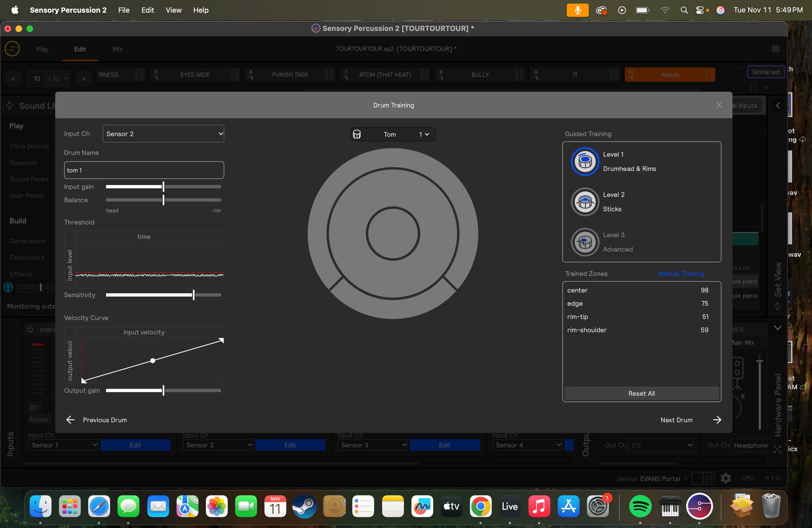This screenshot has height=528, width=812.
Task: Select Level 2 Sticks training icon
Action: point(585,202)
